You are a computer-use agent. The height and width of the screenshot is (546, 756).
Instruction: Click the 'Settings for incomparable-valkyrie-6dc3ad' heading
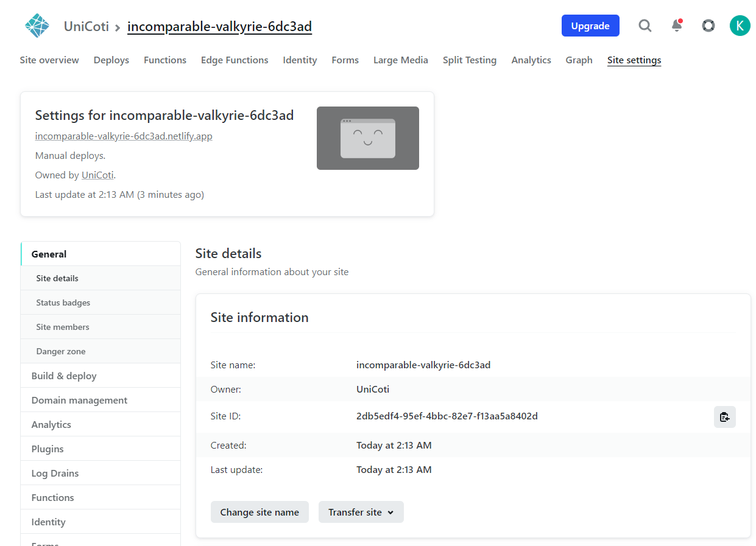click(164, 116)
